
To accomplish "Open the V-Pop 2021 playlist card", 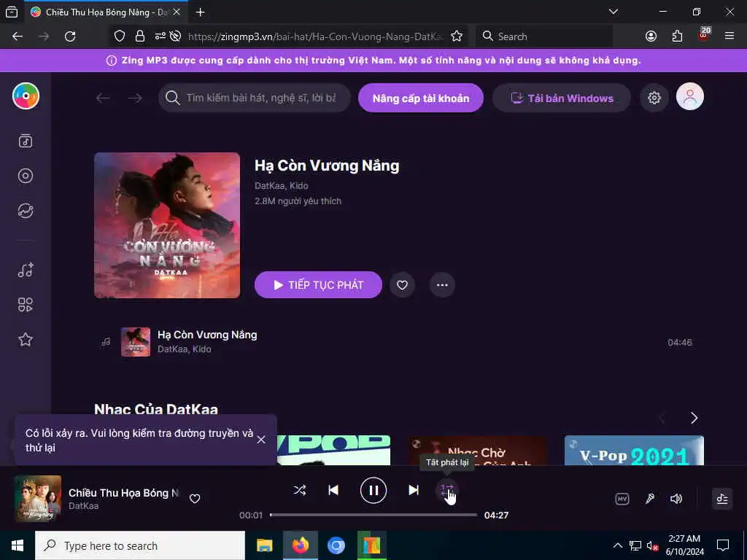I will click(634, 451).
